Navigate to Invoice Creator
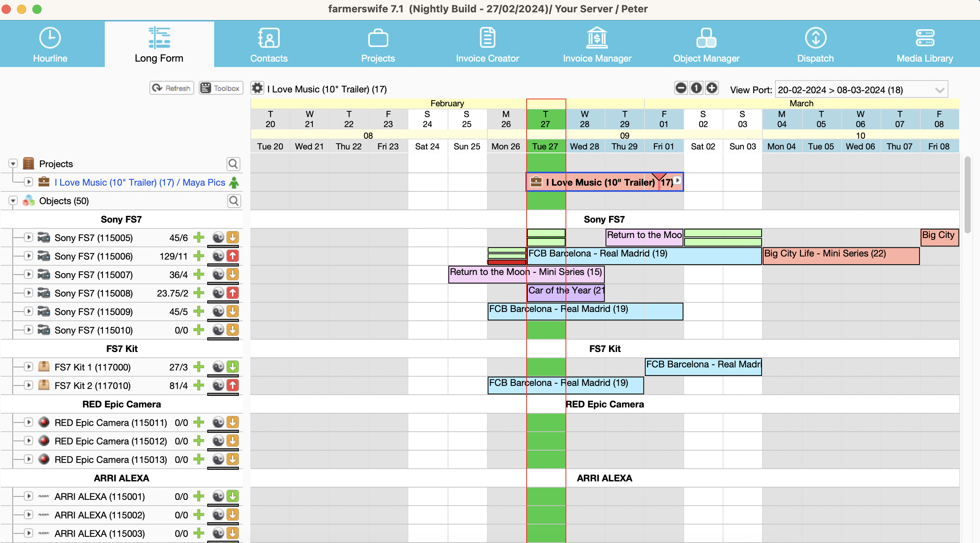980x543 pixels. coord(487,44)
